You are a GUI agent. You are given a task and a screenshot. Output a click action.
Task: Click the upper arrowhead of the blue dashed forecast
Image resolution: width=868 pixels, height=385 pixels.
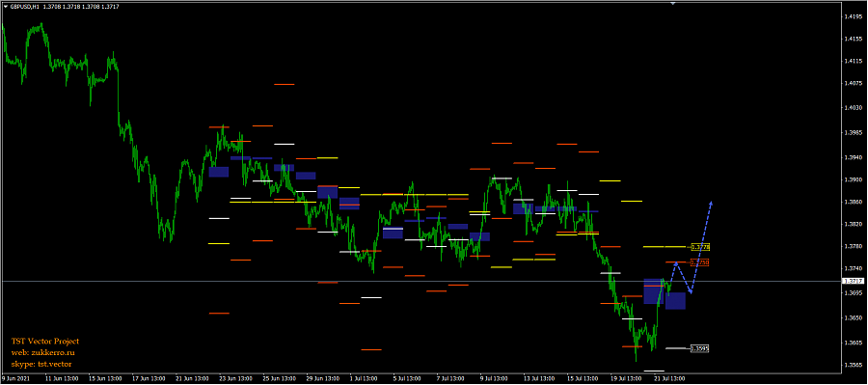pyautogui.click(x=711, y=204)
